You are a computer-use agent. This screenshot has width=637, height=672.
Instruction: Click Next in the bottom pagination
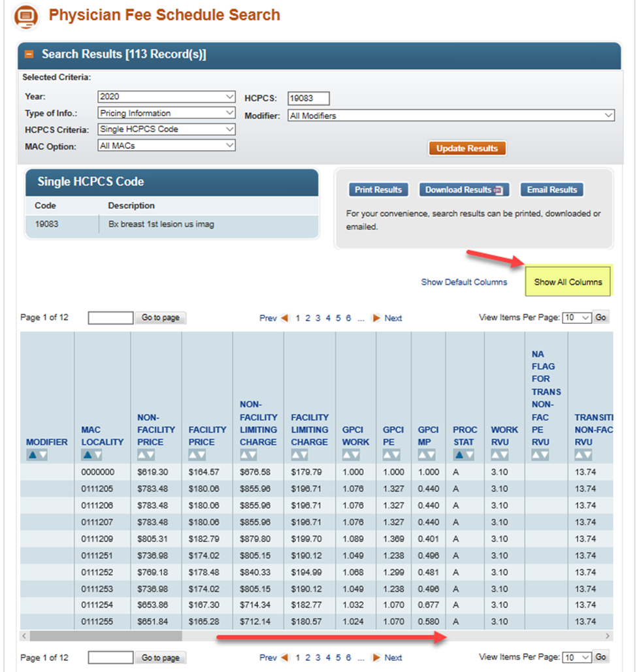393,658
